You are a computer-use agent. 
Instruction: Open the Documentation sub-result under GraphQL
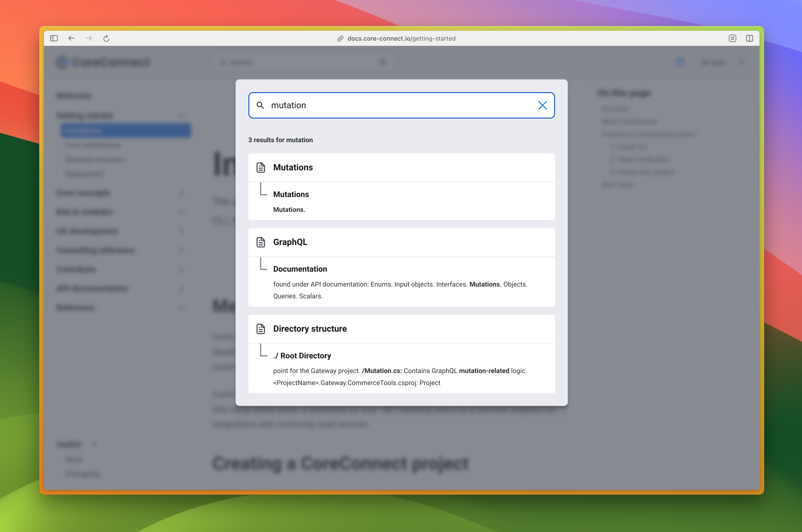pyautogui.click(x=300, y=269)
